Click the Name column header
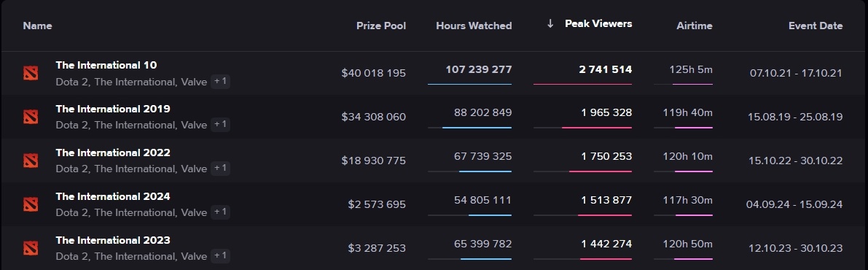This screenshot has width=868, height=270. tap(38, 26)
